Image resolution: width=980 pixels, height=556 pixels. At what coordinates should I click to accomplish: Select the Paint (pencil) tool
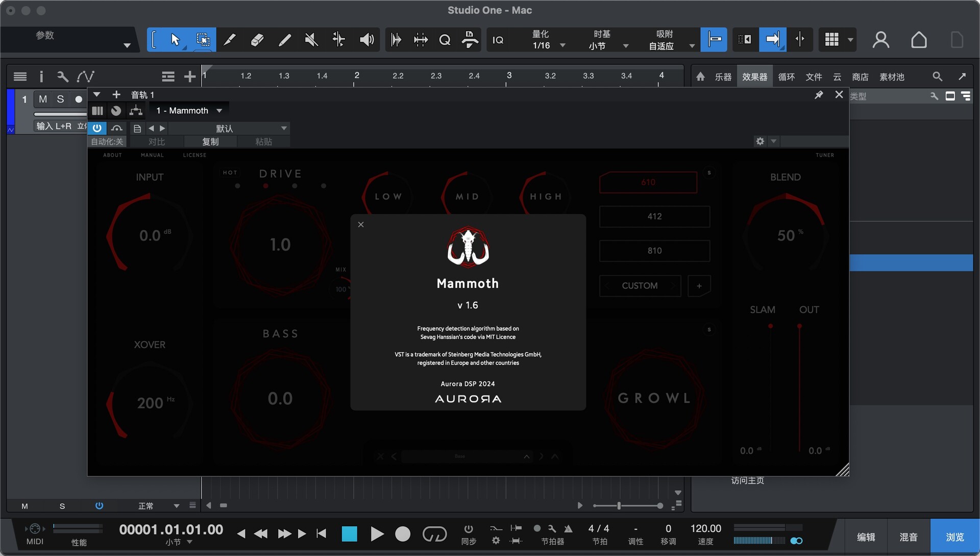pos(285,40)
